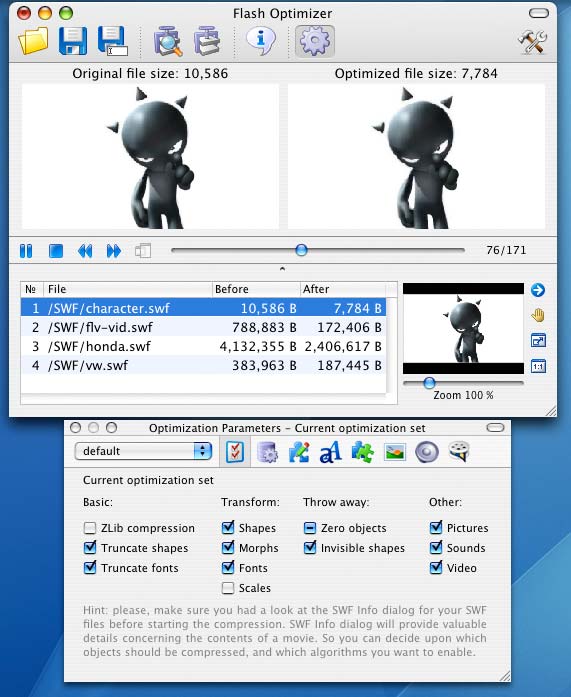
Task: Open SWF file with folder icon
Action: (33, 41)
